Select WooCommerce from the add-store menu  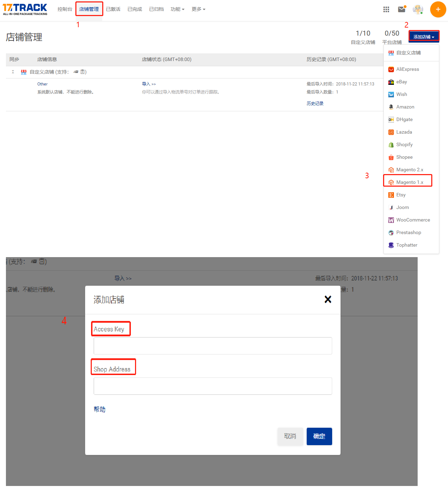(x=411, y=220)
